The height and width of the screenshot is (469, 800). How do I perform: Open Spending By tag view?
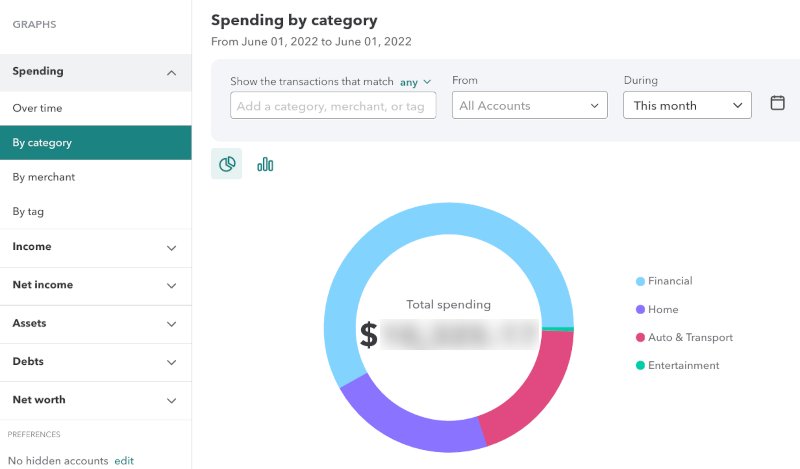point(28,211)
